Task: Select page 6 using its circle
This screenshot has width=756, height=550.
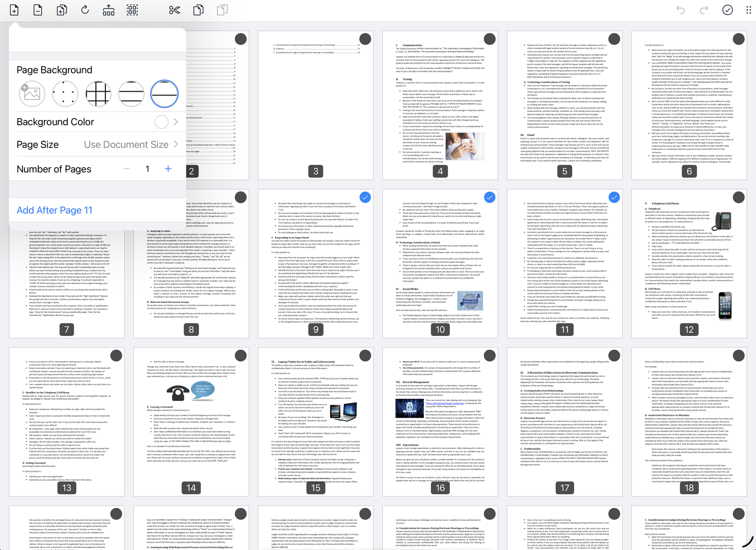Action: (739, 39)
